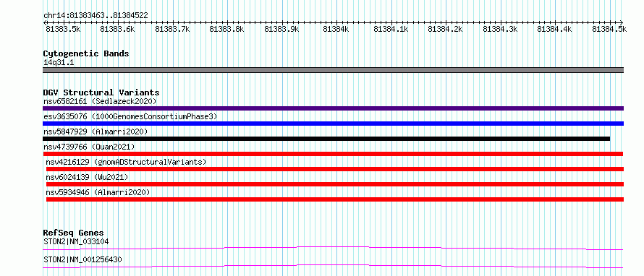Open the nsv4216129 (gnomADStructuralVariants) label
644x276 pixels.
pos(126,162)
